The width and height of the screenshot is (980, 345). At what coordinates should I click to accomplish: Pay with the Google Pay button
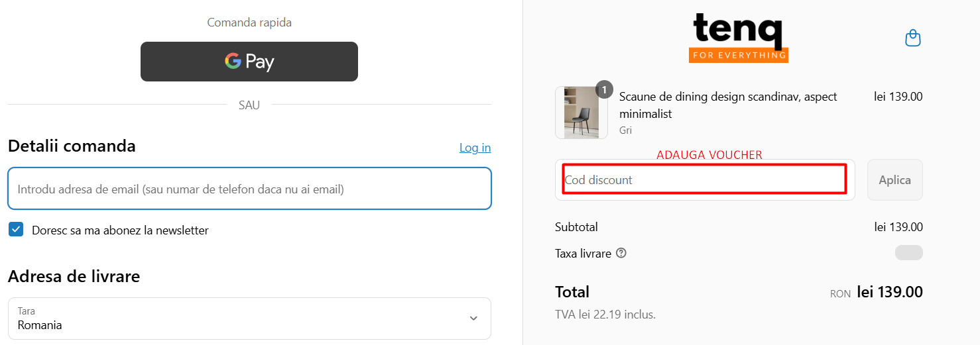[x=249, y=62]
